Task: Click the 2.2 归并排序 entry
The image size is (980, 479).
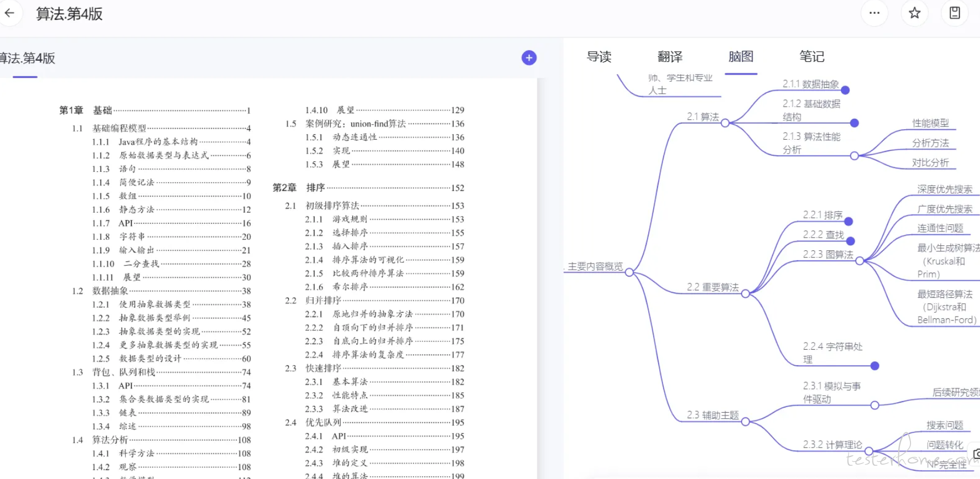Action: pyautogui.click(x=375, y=301)
